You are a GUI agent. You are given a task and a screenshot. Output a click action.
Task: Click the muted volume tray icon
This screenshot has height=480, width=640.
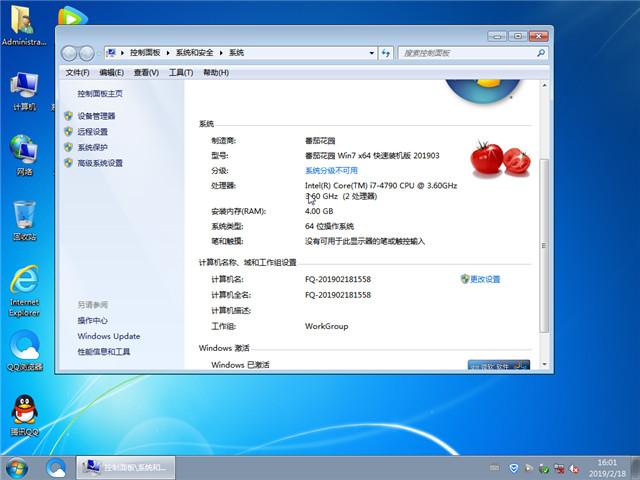point(574,468)
